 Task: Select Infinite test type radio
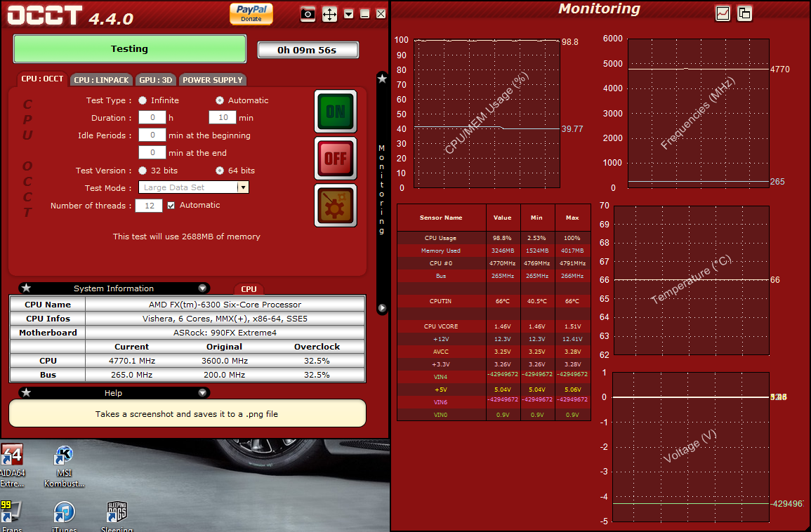coord(143,100)
